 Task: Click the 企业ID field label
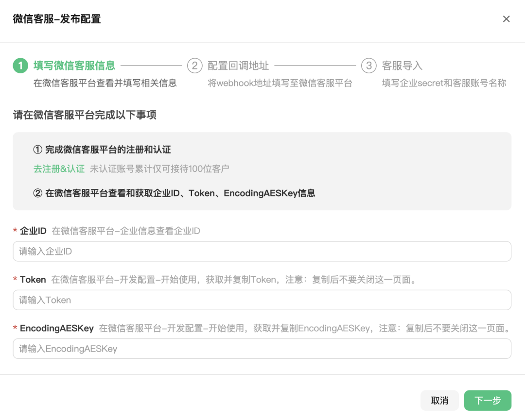(33, 231)
